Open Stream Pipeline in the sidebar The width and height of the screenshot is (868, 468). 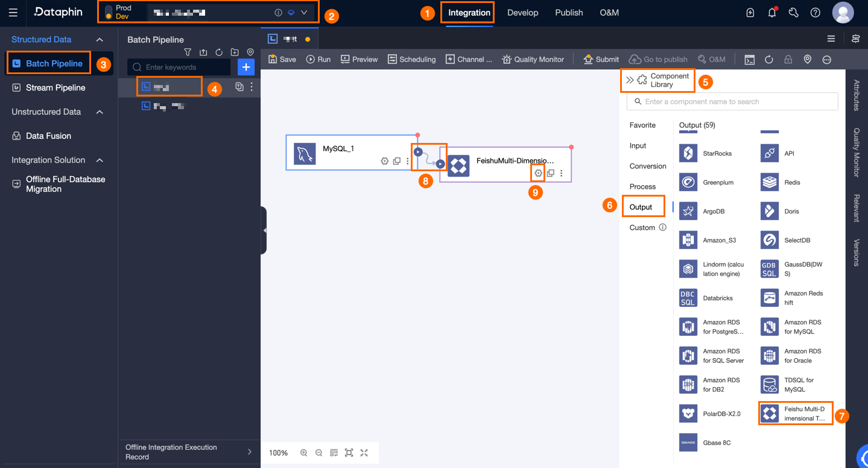click(x=55, y=87)
